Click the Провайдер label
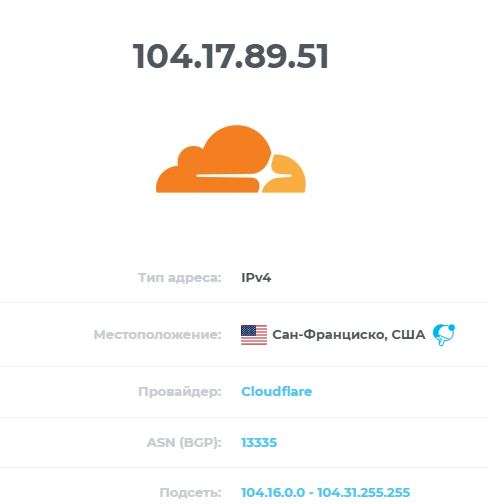Viewport: 488px width, 504px height. [180, 391]
